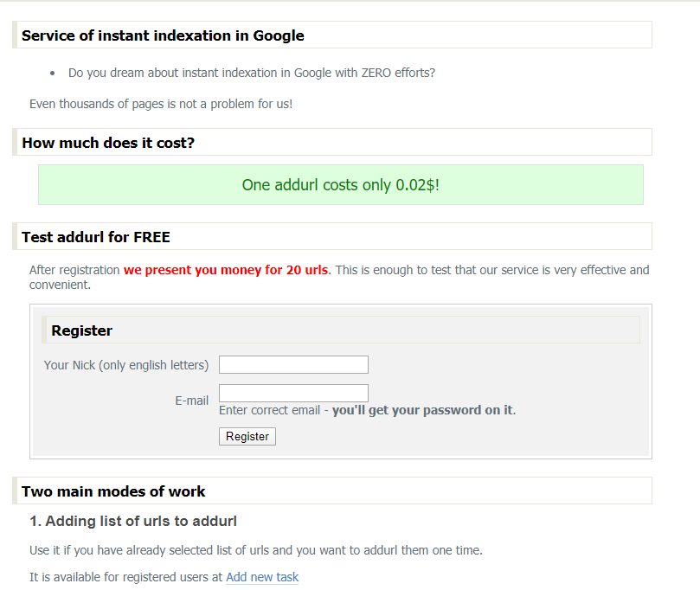
Task: Click the 'Your Nick (only english letters)' label
Action: (x=126, y=365)
